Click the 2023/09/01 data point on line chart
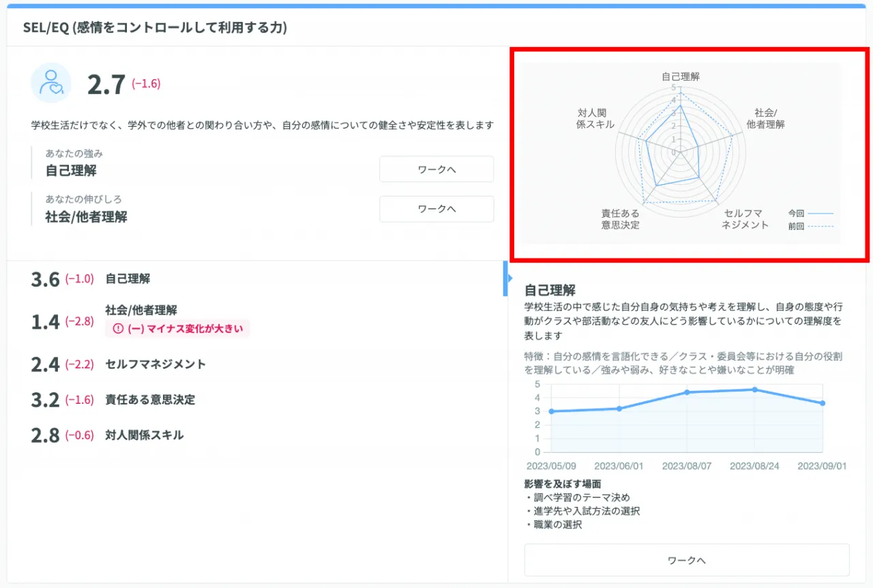This screenshot has height=588, width=873. click(823, 403)
